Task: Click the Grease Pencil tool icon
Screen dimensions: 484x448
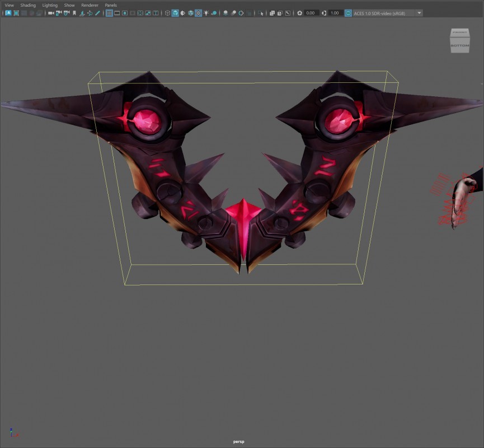Action: click(x=97, y=13)
